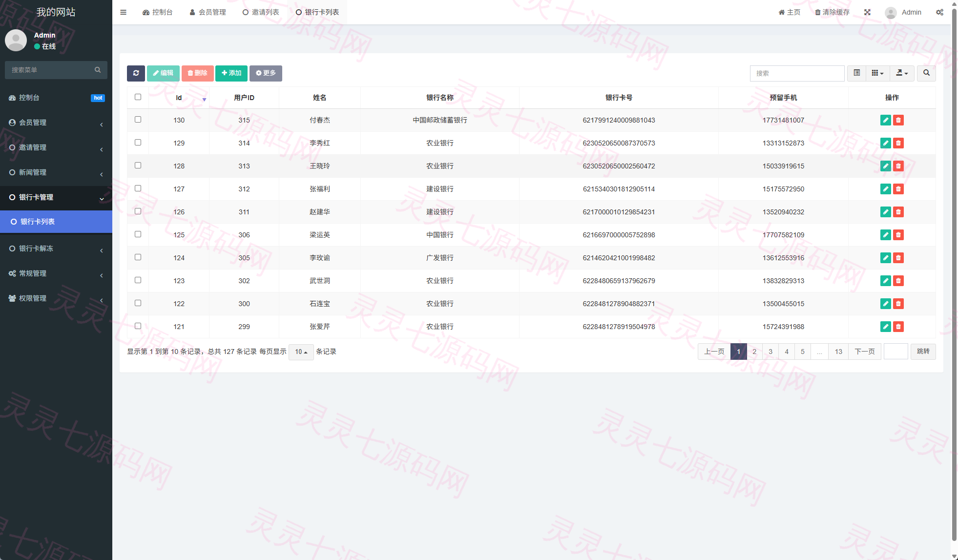Image resolution: width=958 pixels, height=560 pixels.
Task: Click the page jump number input box
Action: click(896, 352)
